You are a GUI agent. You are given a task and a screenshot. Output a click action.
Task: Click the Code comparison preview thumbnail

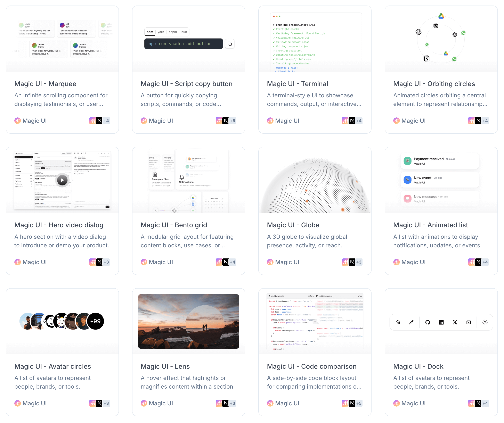click(x=315, y=322)
